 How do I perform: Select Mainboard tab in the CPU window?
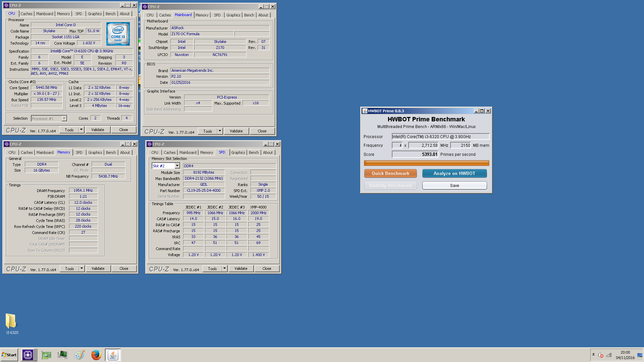(x=45, y=14)
